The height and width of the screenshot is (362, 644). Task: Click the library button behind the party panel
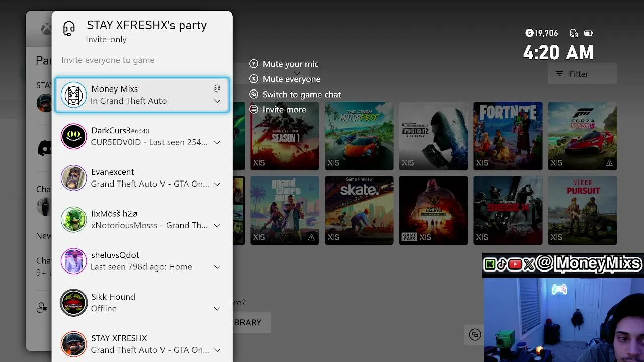[x=252, y=322]
